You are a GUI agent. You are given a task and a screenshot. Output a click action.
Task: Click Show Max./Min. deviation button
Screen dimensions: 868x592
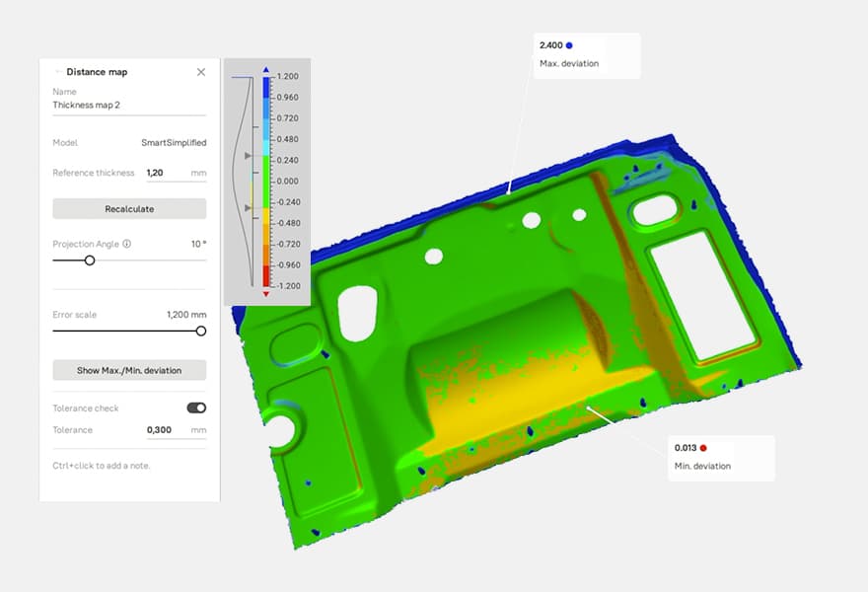[x=129, y=370]
